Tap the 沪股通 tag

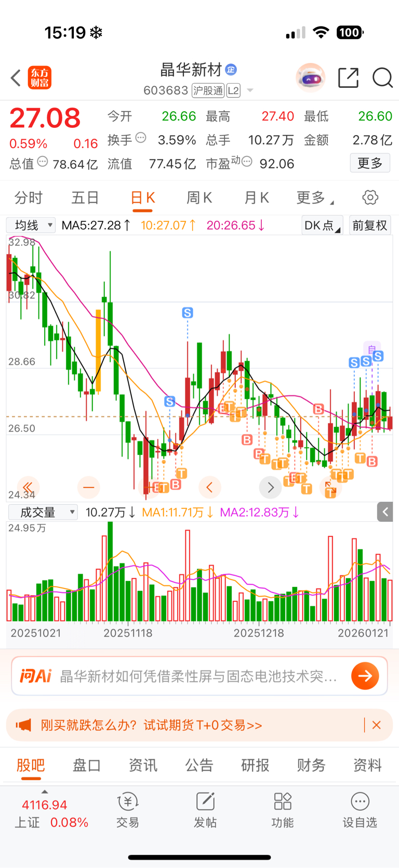coord(208,90)
